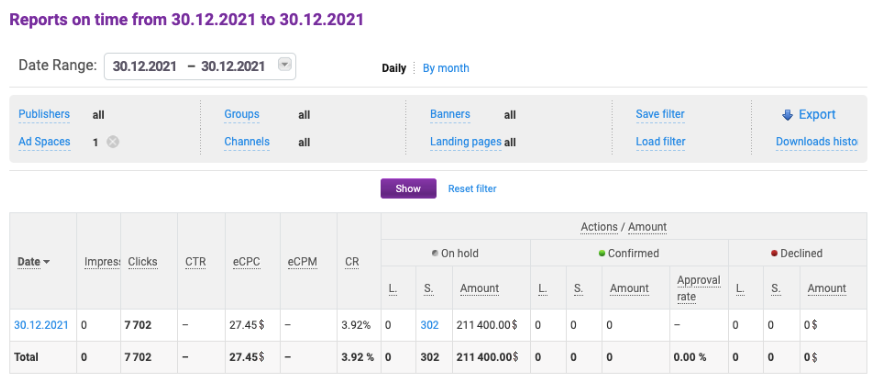Open the Groups filter

(242, 114)
